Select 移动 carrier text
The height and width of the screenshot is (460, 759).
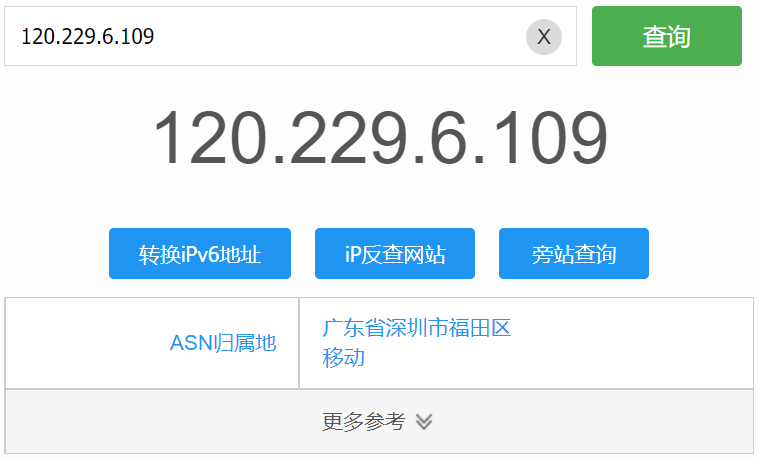[344, 357]
